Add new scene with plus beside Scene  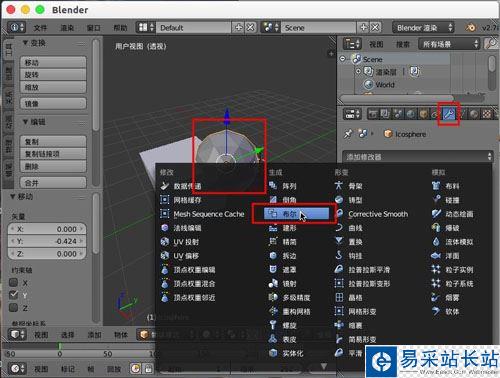point(364,27)
